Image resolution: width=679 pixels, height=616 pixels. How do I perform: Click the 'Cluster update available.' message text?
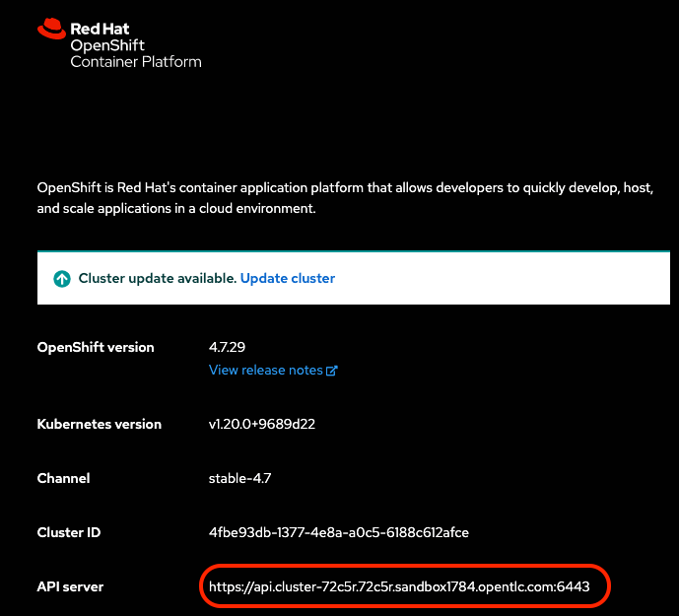click(157, 279)
